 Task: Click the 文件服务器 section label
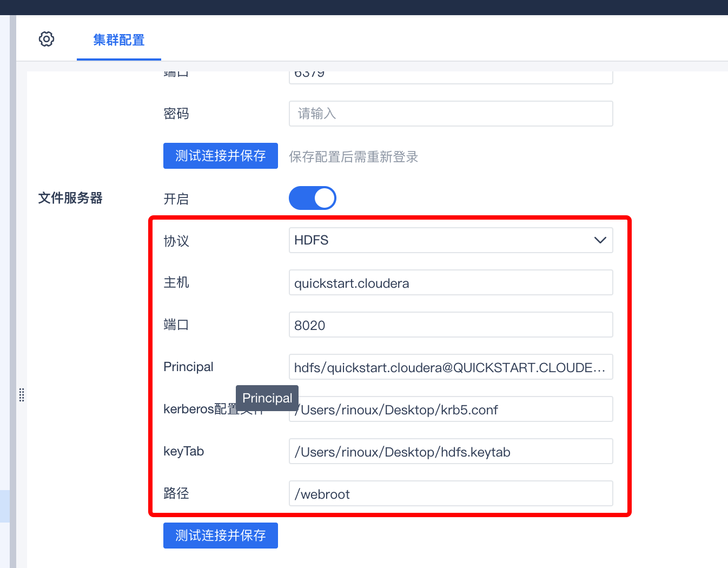pos(70,198)
